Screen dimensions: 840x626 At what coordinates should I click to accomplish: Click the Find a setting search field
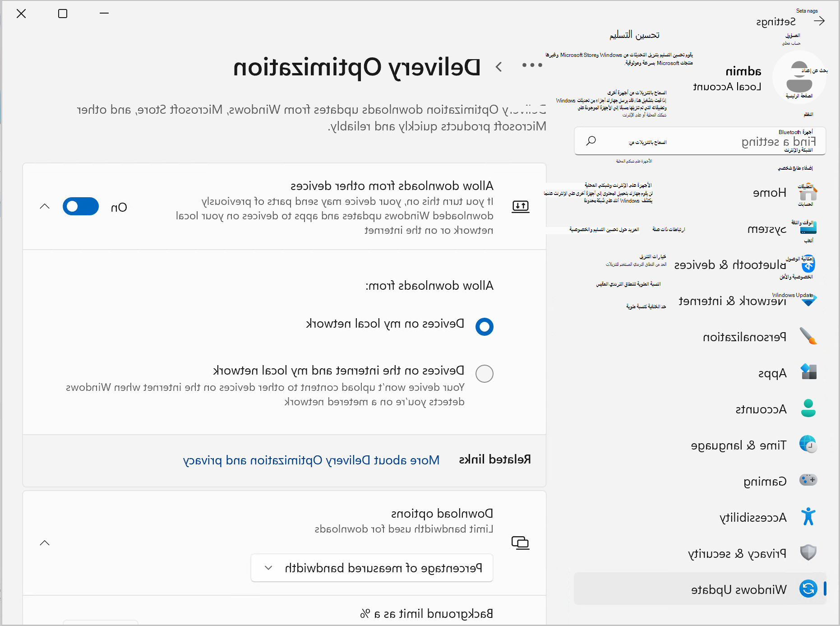pos(700,141)
